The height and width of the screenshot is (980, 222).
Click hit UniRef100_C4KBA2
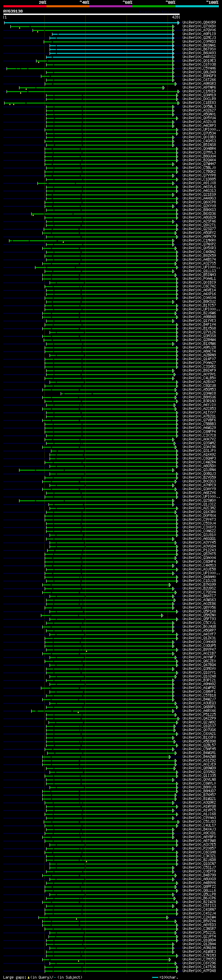(199, 252)
